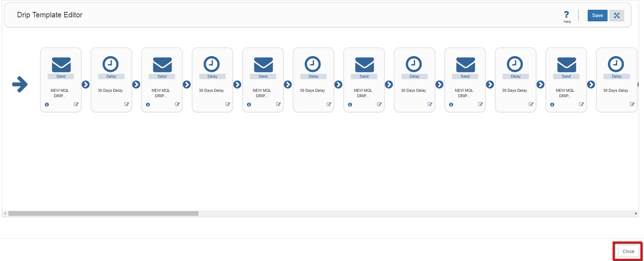Viewport: 644px width, 261px height.
Task: Edit the first 30 Days Delay step
Action: coord(127,104)
